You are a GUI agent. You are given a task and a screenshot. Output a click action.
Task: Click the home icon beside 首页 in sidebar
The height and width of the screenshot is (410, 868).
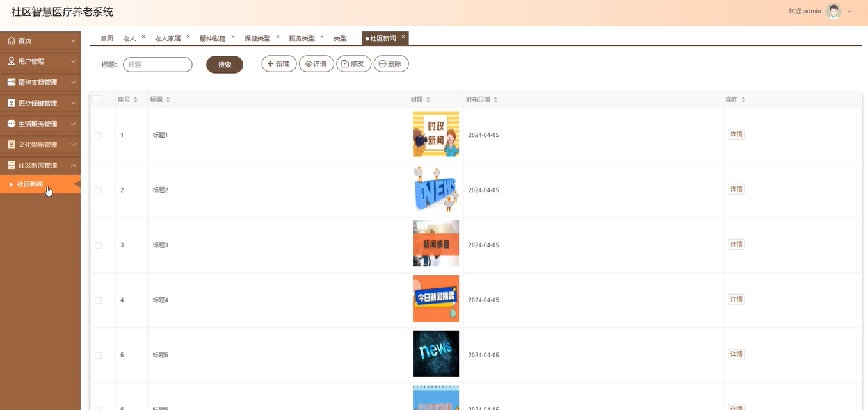tap(12, 41)
